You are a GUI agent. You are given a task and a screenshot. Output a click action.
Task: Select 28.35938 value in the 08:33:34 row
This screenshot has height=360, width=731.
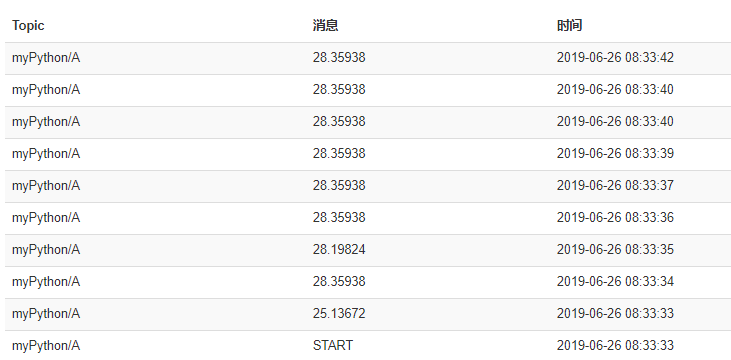click(x=339, y=282)
